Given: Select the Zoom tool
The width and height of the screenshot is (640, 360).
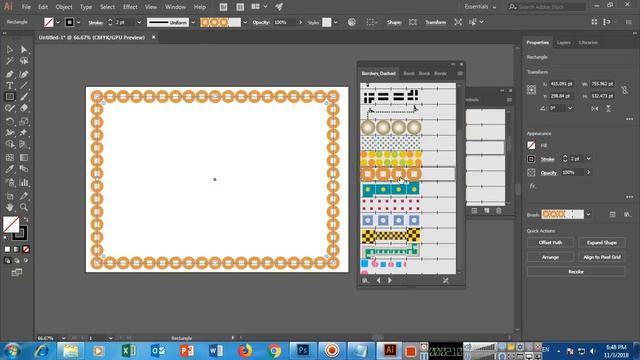Looking at the screenshot, I should [24, 207].
